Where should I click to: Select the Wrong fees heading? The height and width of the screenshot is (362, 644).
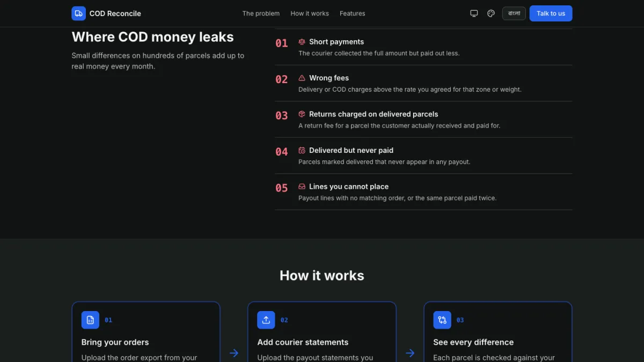[x=329, y=78]
